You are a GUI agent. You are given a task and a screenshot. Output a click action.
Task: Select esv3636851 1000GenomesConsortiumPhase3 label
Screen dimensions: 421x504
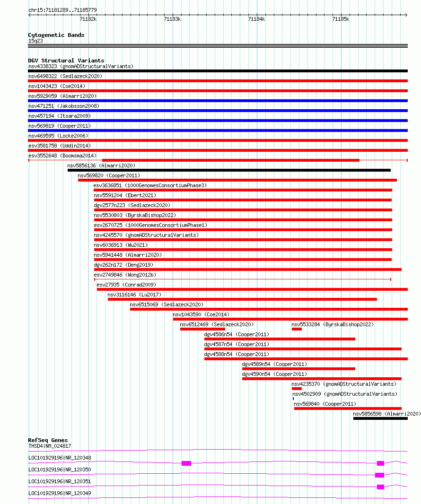coord(150,186)
